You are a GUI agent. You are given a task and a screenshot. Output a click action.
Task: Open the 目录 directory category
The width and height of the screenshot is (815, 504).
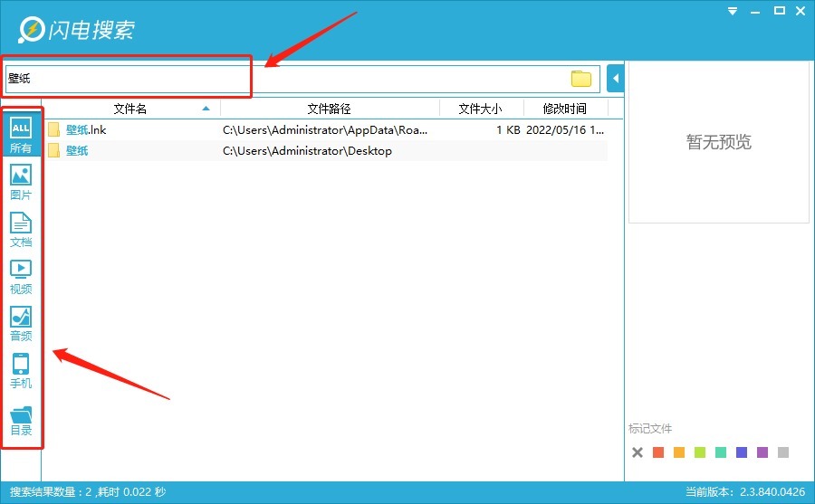pyautogui.click(x=21, y=421)
